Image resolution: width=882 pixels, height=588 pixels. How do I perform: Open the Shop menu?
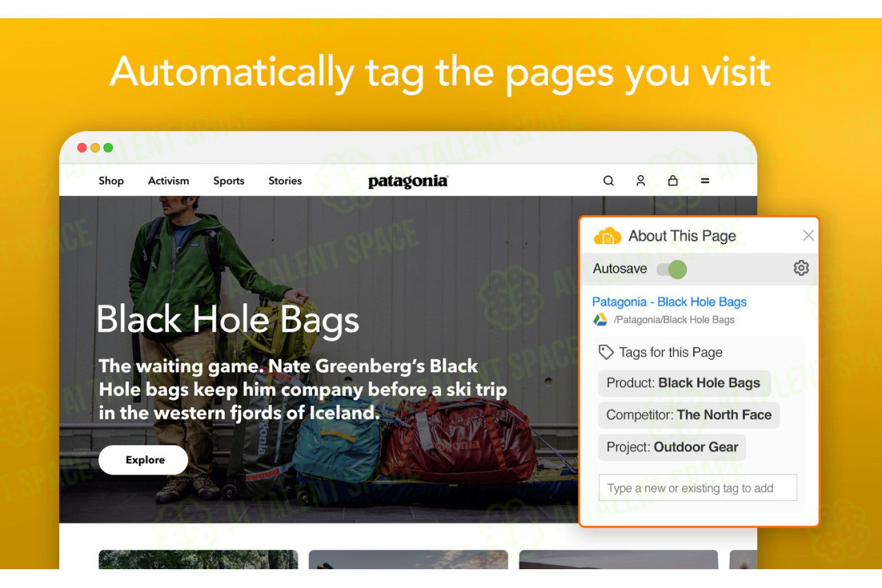coord(111,181)
